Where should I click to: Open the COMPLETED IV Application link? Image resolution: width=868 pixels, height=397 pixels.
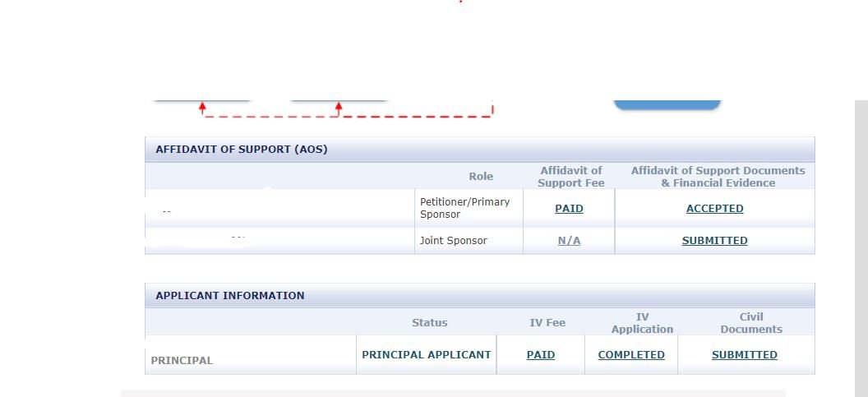[x=631, y=355]
